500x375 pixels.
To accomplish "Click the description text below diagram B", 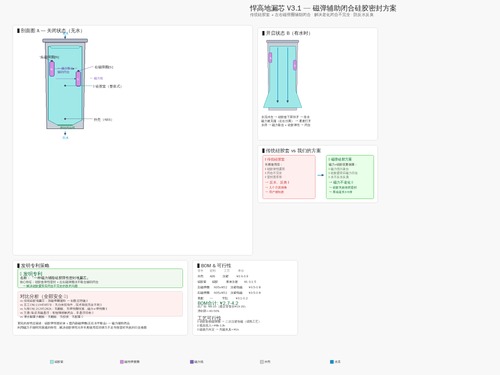I will [286, 121].
